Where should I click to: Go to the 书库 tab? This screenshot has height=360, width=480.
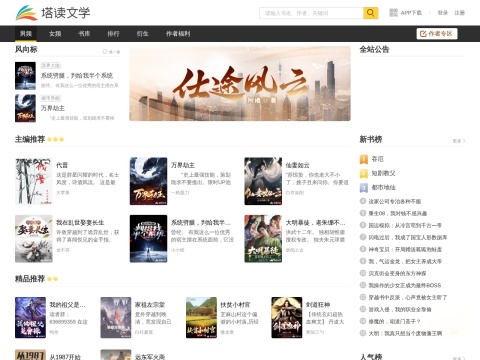84,33
